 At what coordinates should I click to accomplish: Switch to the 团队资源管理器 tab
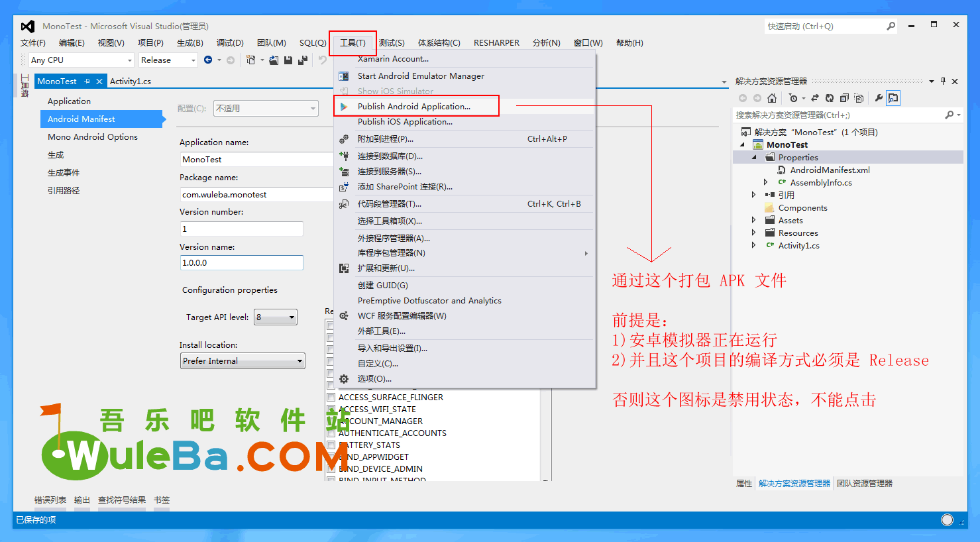(865, 483)
